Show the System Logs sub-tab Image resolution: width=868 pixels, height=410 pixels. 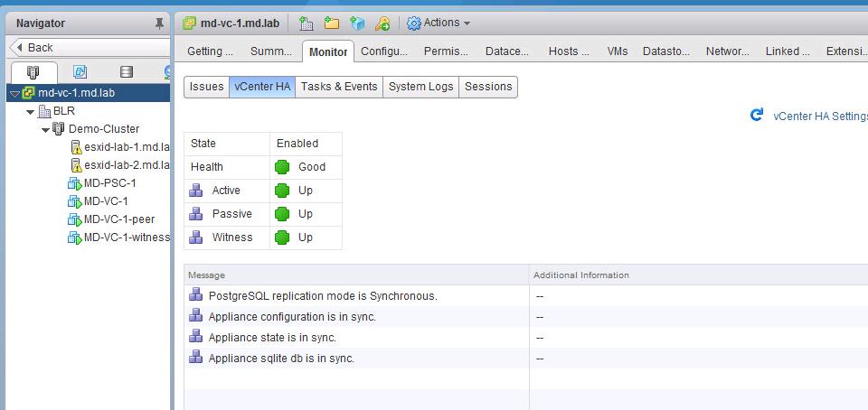point(420,87)
